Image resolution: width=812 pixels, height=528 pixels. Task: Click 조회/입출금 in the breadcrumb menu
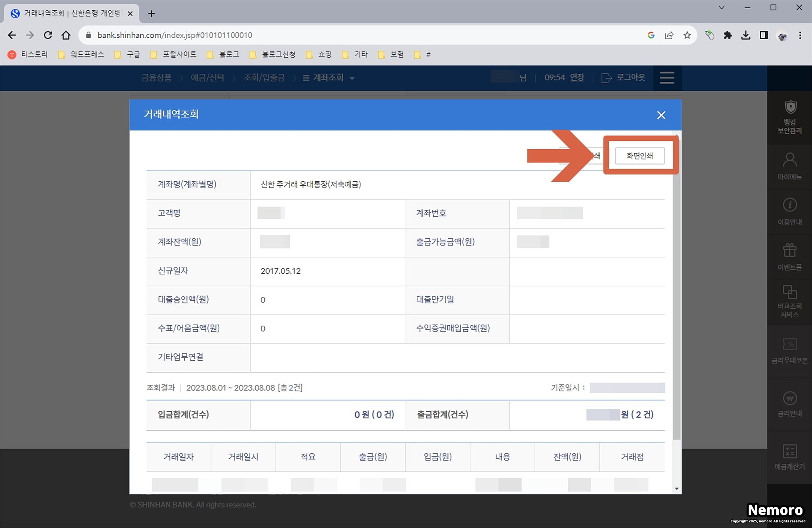tap(264, 78)
